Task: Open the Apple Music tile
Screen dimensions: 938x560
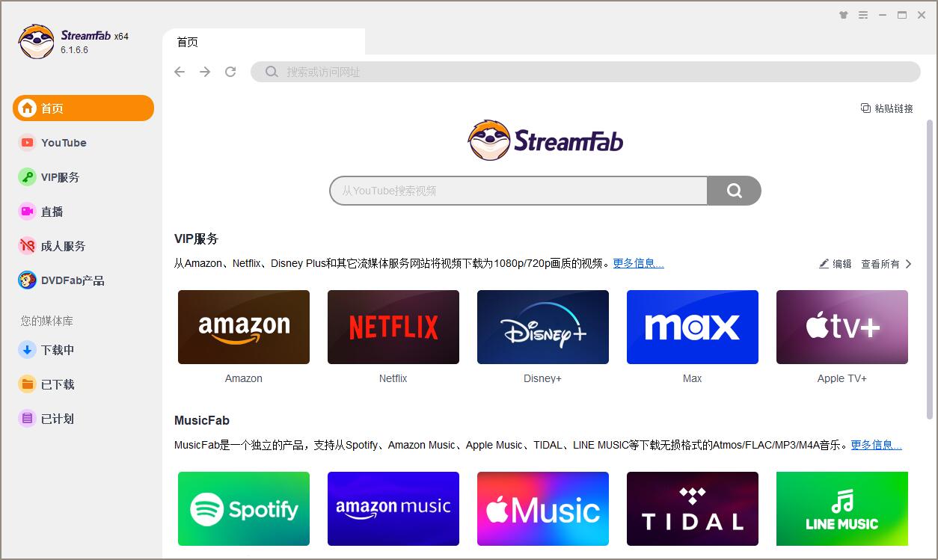Action: [x=543, y=508]
